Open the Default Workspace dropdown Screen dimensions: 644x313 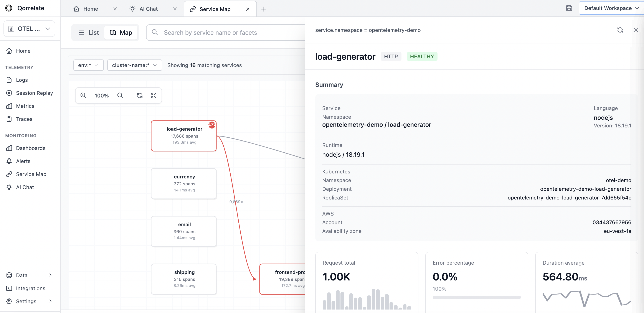point(611,8)
